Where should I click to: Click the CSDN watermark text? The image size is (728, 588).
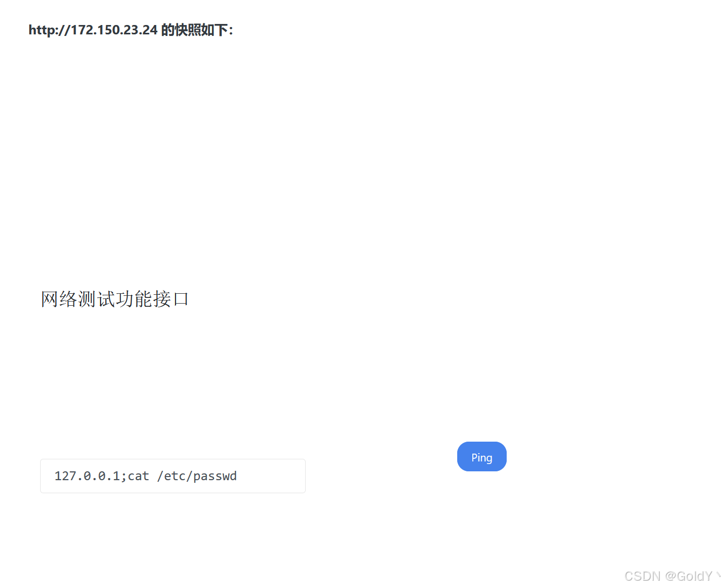pyautogui.click(x=642, y=576)
